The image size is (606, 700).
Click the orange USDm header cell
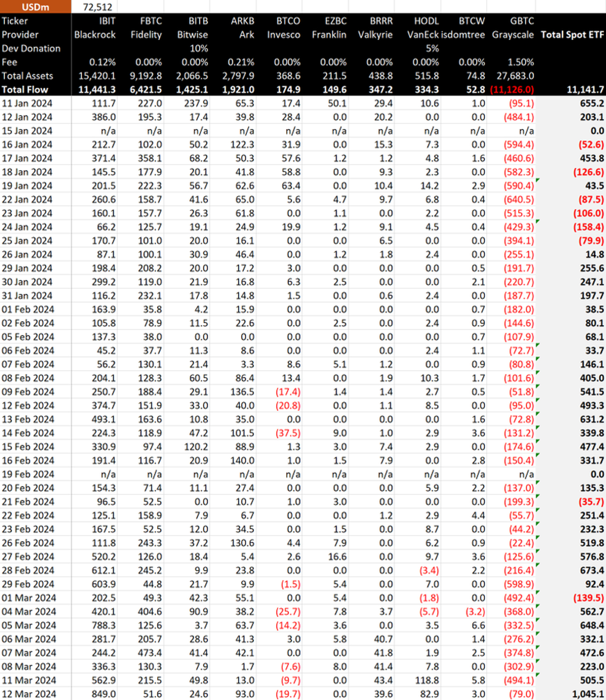pyautogui.click(x=35, y=7)
